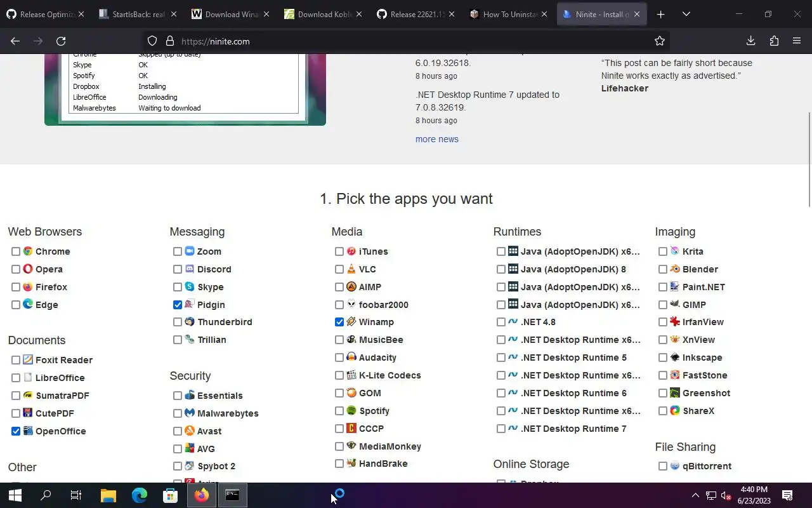
Task: Switch to the Download Winamp tab
Action: click(x=231, y=14)
